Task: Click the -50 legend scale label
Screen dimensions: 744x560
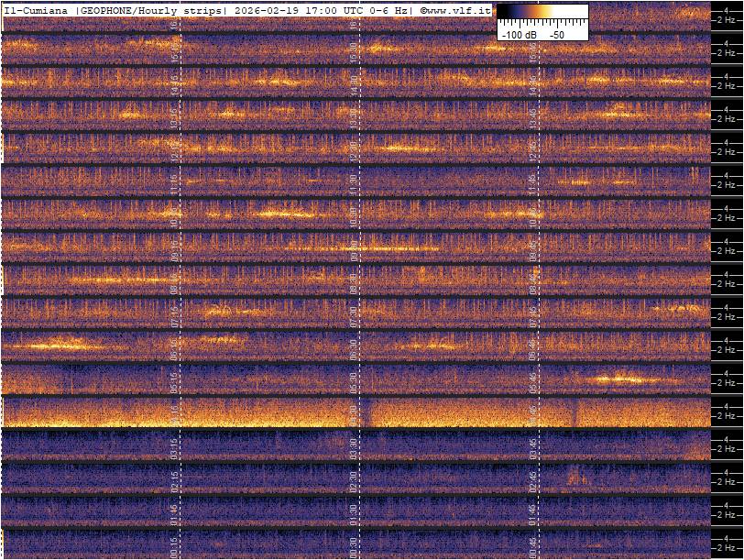Action: point(557,34)
